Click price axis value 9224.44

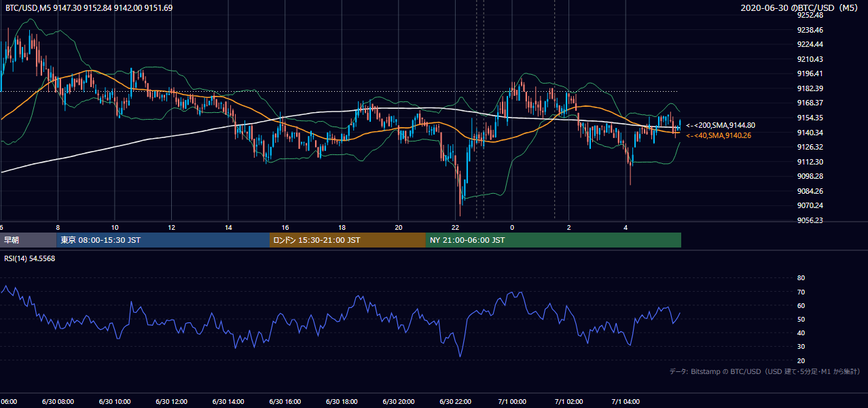point(810,45)
